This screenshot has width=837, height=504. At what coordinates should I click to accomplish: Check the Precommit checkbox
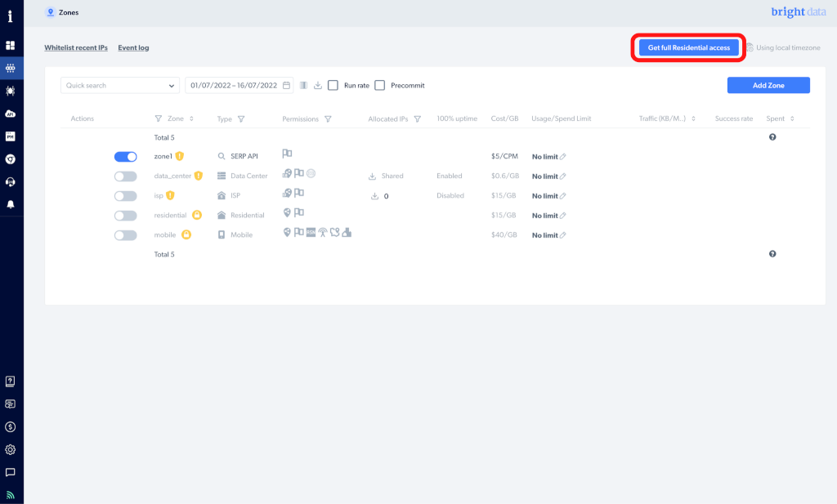tap(380, 85)
